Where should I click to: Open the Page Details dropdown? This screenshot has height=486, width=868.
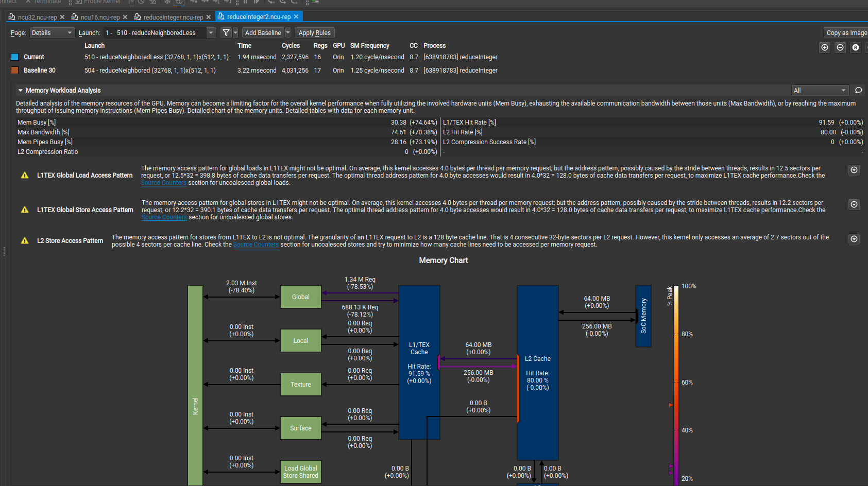(x=52, y=33)
